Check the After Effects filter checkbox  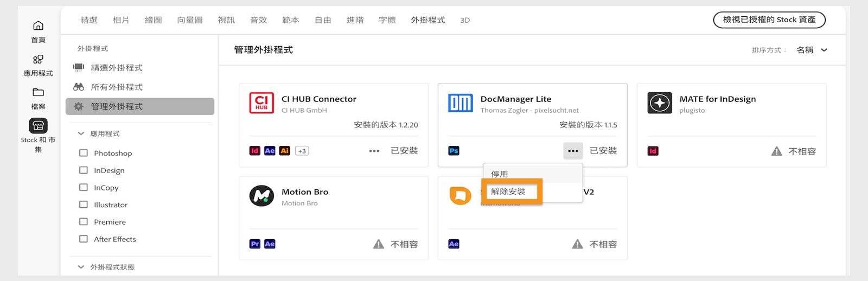tap(84, 239)
